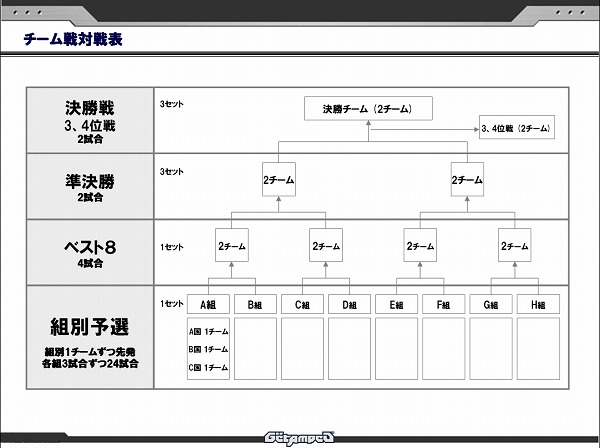The image size is (600, 448).
Task: Click the ベスト8 2チーム box above E組 and F組
Action: [420, 245]
